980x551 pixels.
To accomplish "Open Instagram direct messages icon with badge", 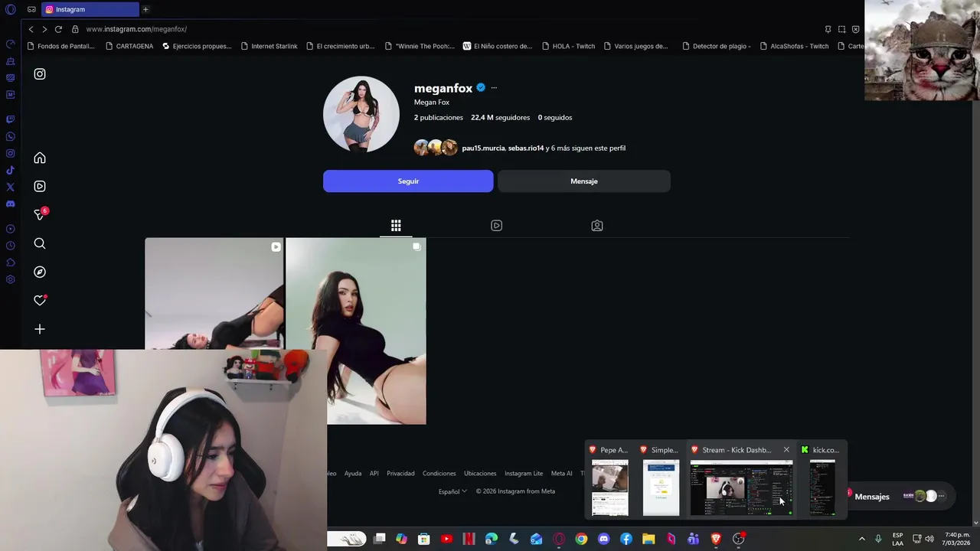I will coord(41,214).
